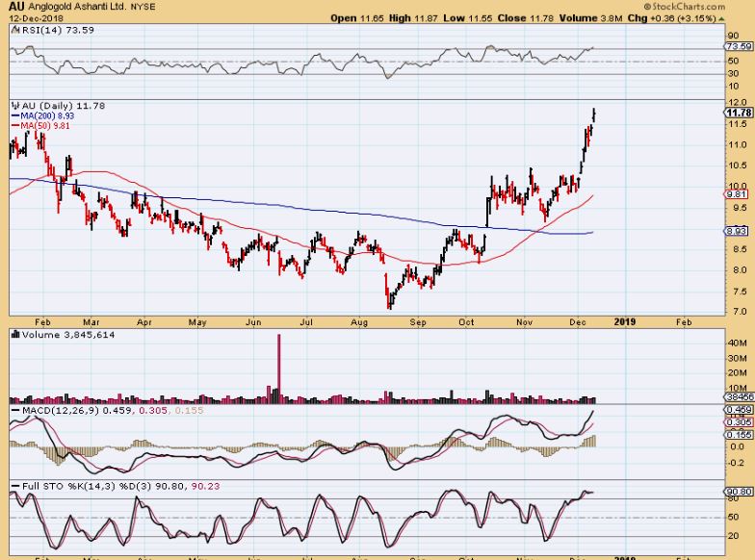Viewport: 755px width, 560px height.
Task: Click the Sep label on price chart axis
Action: click(418, 321)
